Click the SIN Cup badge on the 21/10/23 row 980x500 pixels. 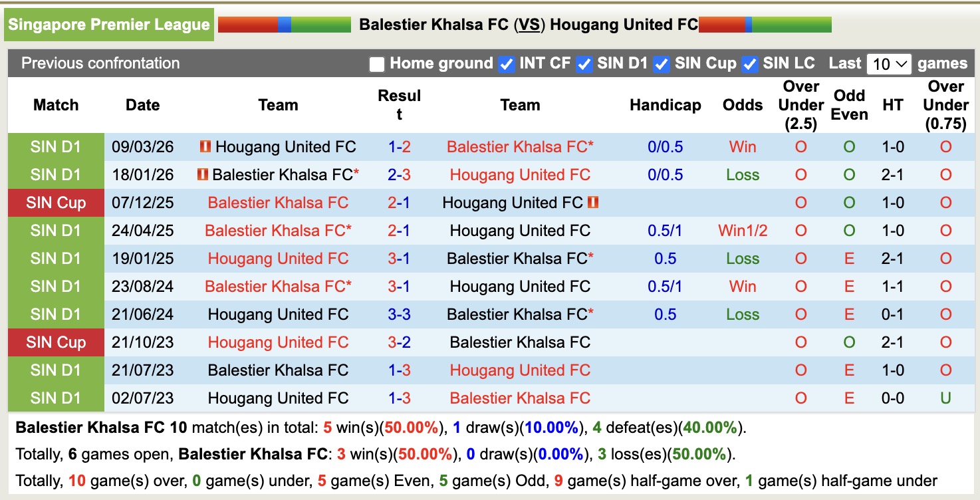(56, 342)
